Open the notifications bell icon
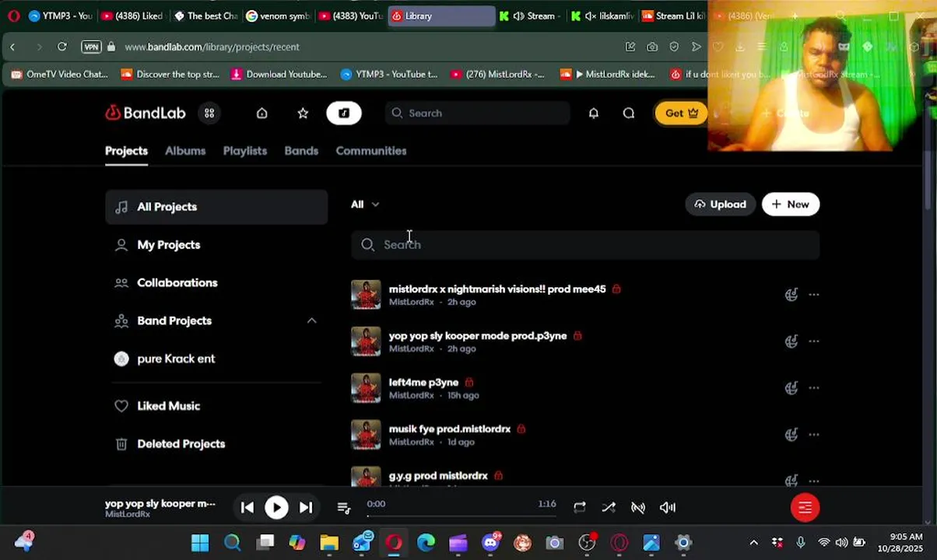937x560 pixels. click(594, 113)
